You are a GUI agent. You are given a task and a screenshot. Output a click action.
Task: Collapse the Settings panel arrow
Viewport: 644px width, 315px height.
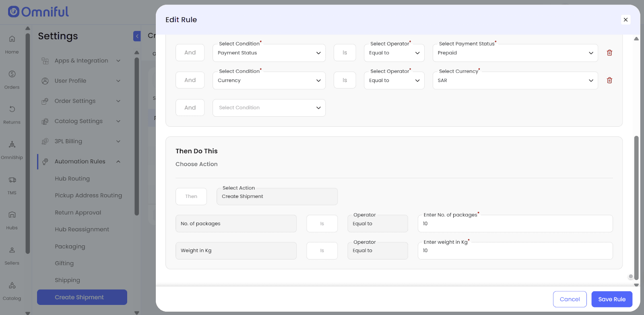coord(137,36)
